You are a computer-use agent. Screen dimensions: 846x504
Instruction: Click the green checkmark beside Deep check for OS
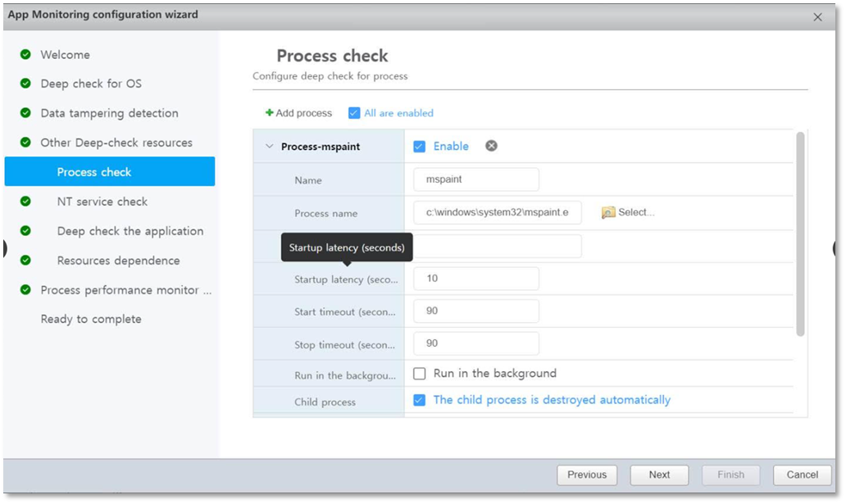[25, 84]
